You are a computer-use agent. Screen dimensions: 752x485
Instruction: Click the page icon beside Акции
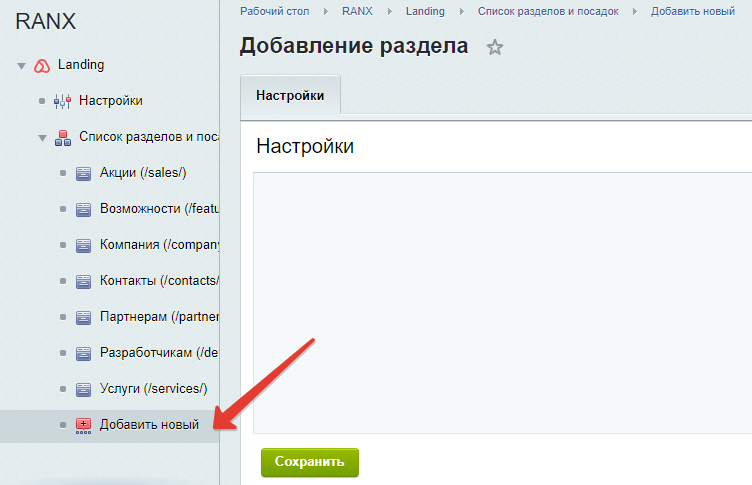point(83,174)
